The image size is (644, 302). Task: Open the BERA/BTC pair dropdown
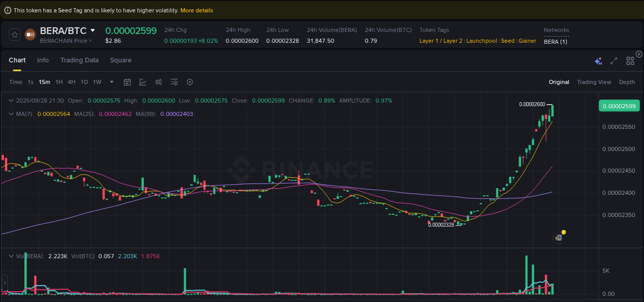pos(91,30)
